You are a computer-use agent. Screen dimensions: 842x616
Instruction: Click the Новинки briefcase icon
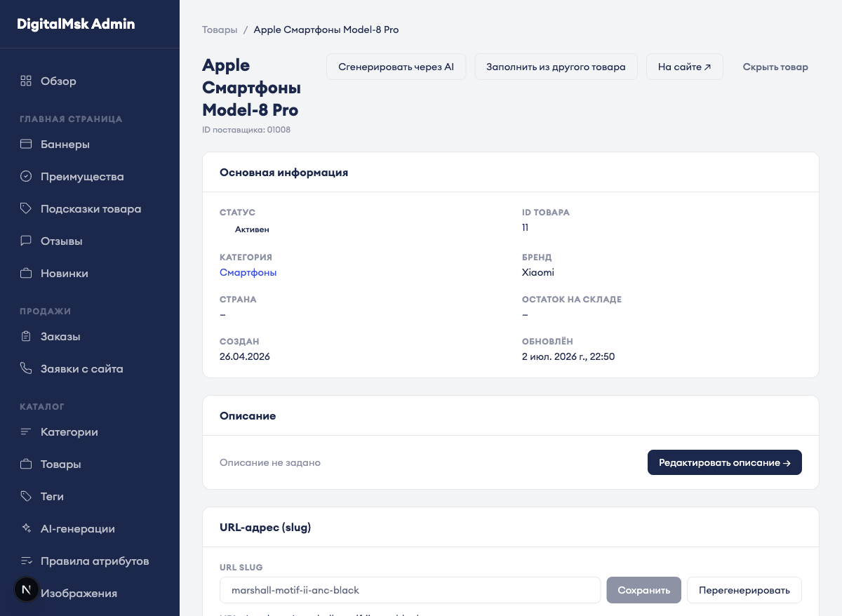(x=26, y=274)
